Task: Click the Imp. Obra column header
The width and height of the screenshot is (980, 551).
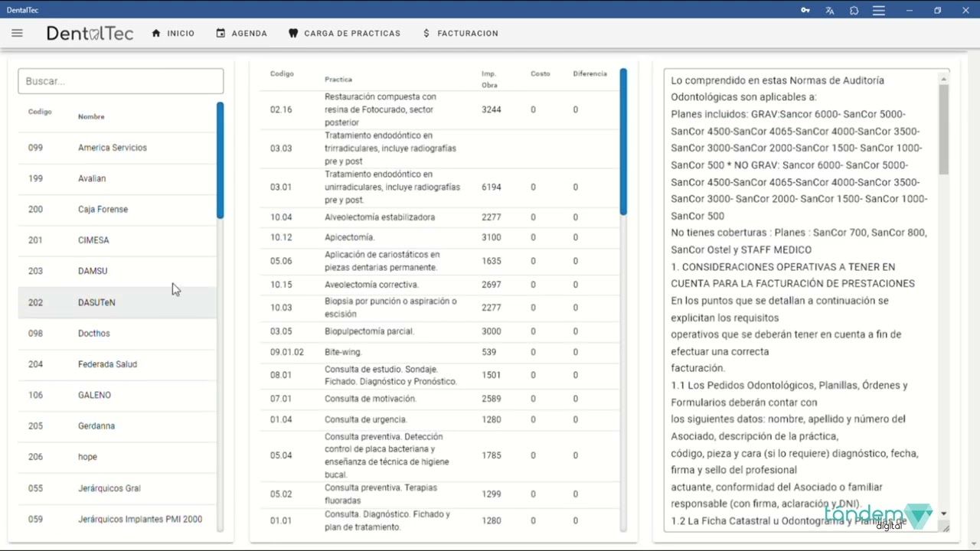Action: (489, 80)
